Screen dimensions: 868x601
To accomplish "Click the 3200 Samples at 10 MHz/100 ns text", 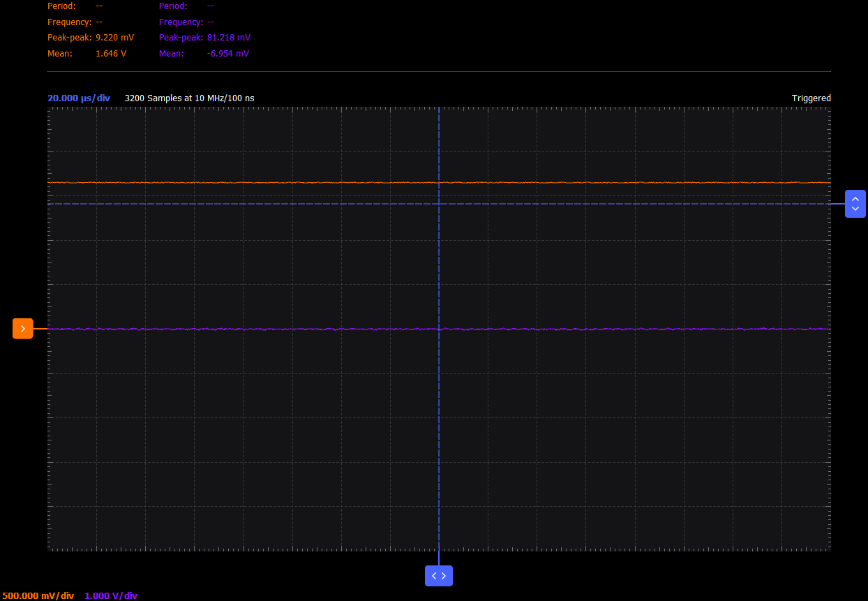I will click(x=190, y=98).
